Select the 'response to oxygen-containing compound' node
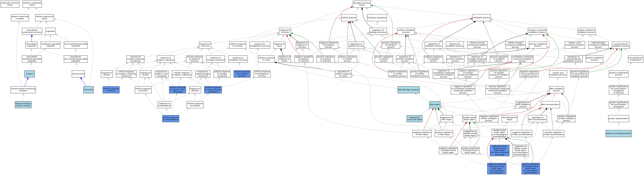The width and height of the screenshot is (644, 175). point(136,59)
